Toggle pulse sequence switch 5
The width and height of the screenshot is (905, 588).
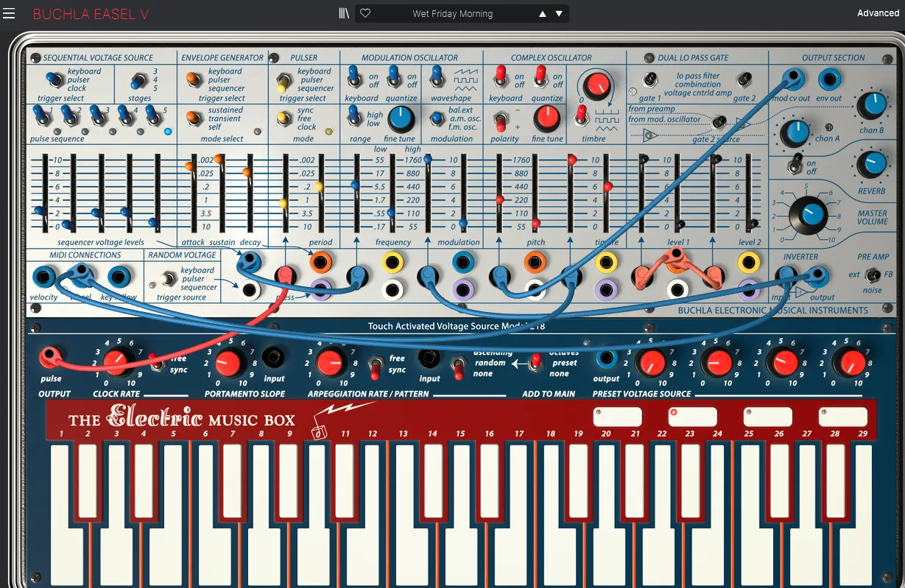coord(154,115)
